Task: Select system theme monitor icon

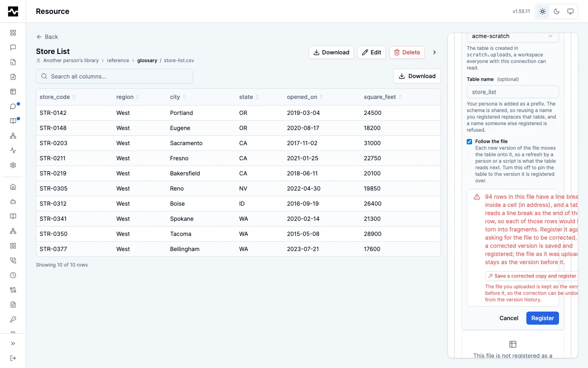Action: (x=570, y=11)
